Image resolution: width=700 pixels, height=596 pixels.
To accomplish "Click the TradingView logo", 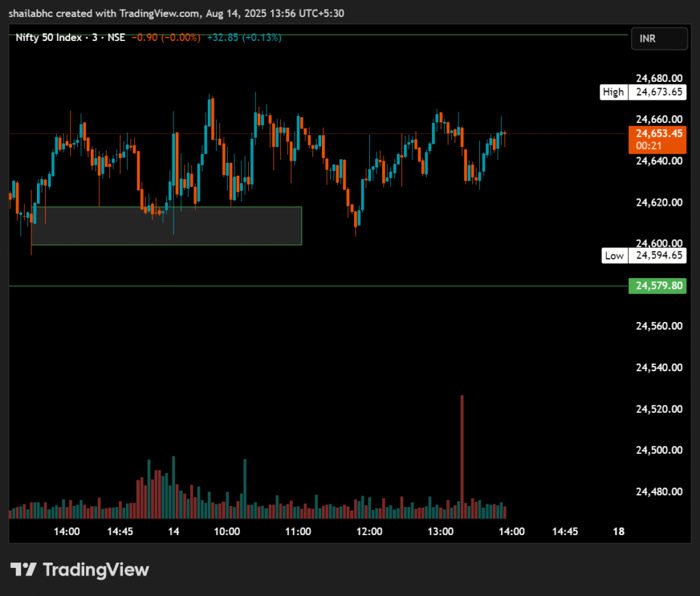I will pyautogui.click(x=79, y=569).
